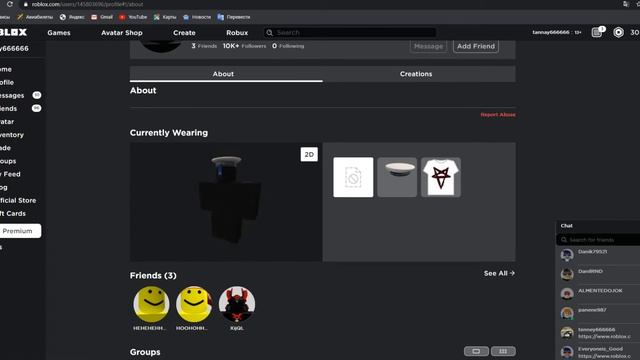Open the Create menu

[184, 33]
